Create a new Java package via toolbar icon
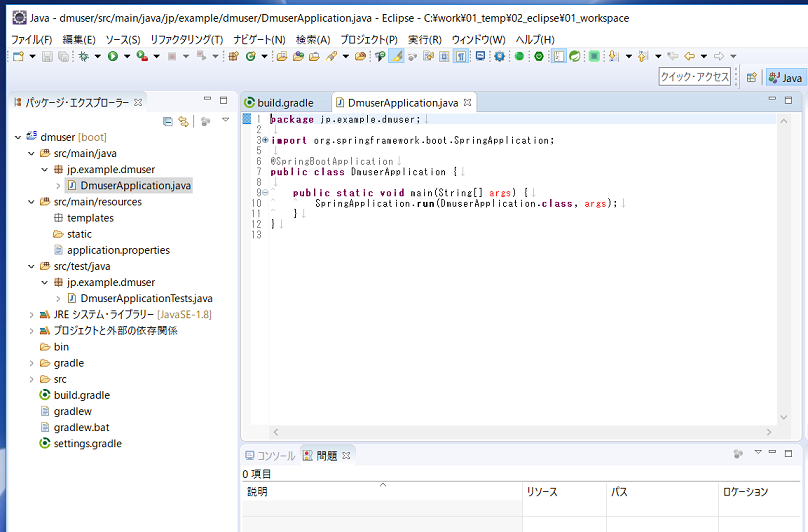The height and width of the screenshot is (532, 808). tap(234, 56)
